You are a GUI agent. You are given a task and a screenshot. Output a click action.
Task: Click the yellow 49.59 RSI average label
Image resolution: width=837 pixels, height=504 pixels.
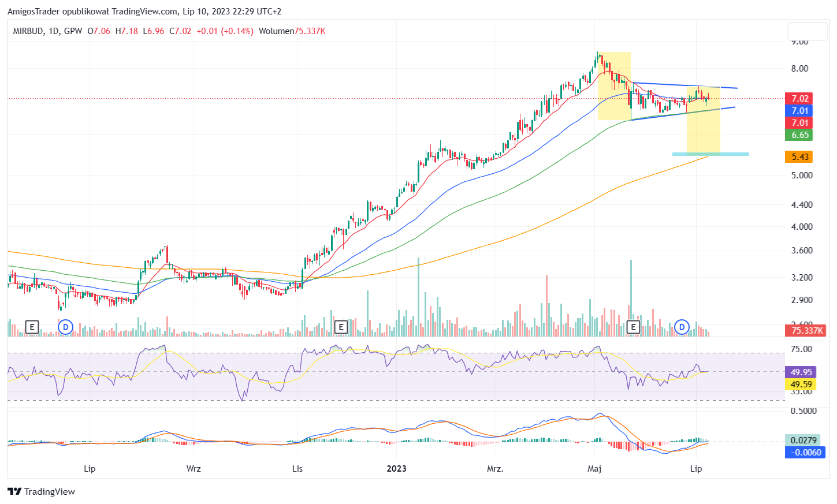click(x=801, y=384)
